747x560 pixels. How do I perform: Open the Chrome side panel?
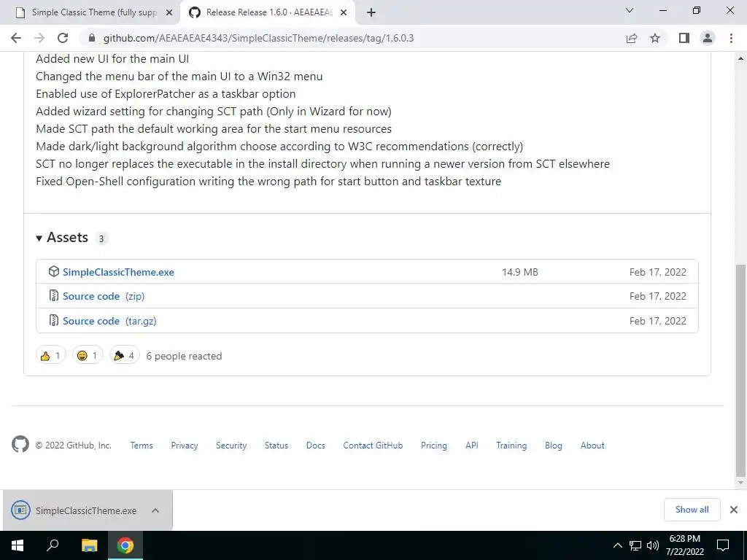[684, 38]
